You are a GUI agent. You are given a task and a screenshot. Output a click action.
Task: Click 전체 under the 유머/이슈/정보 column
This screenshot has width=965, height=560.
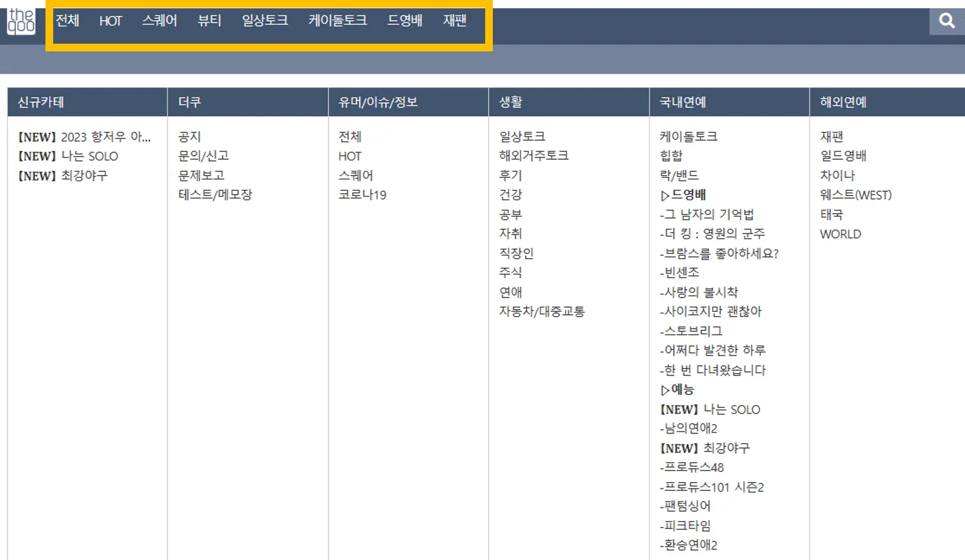(x=350, y=137)
